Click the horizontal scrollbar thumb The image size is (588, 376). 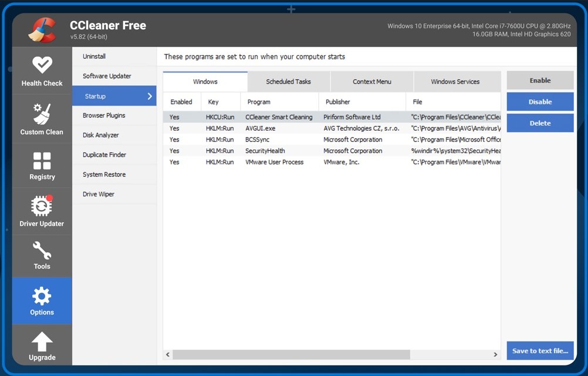292,354
